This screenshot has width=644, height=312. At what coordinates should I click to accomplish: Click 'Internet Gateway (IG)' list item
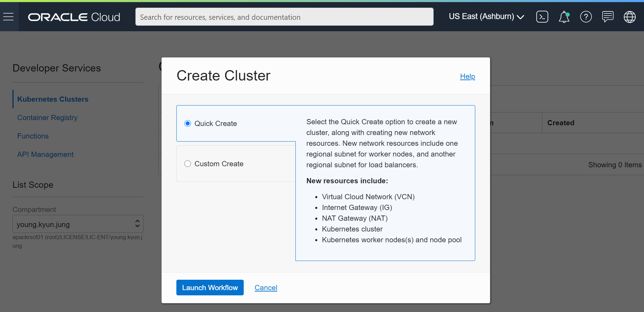pyautogui.click(x=357, y=208)
